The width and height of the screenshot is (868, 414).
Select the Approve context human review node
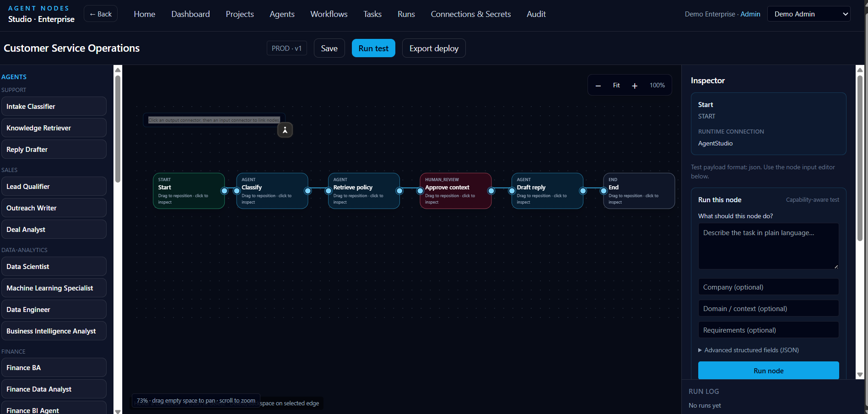point(456,191)
